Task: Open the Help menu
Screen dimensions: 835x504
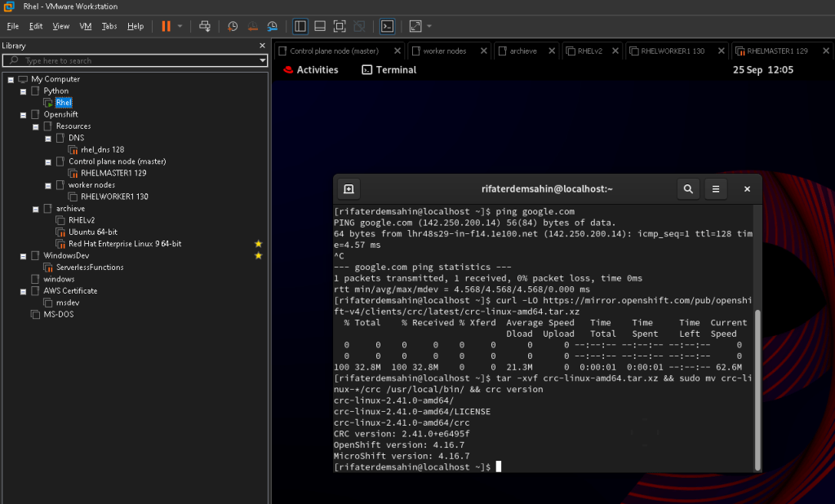Action: click(x=135, y=26)
